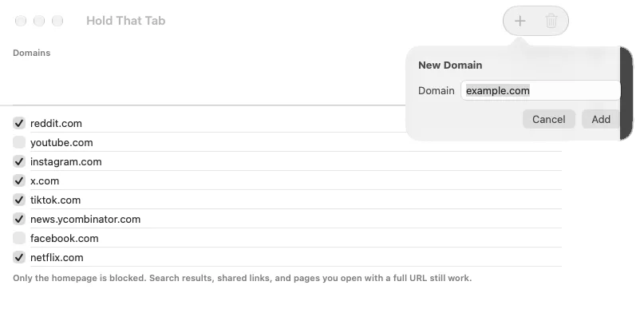Uncheck the news.ycombinator.com checkbox
Viewport: 644px width, 329px height.
tap(19, 220)
